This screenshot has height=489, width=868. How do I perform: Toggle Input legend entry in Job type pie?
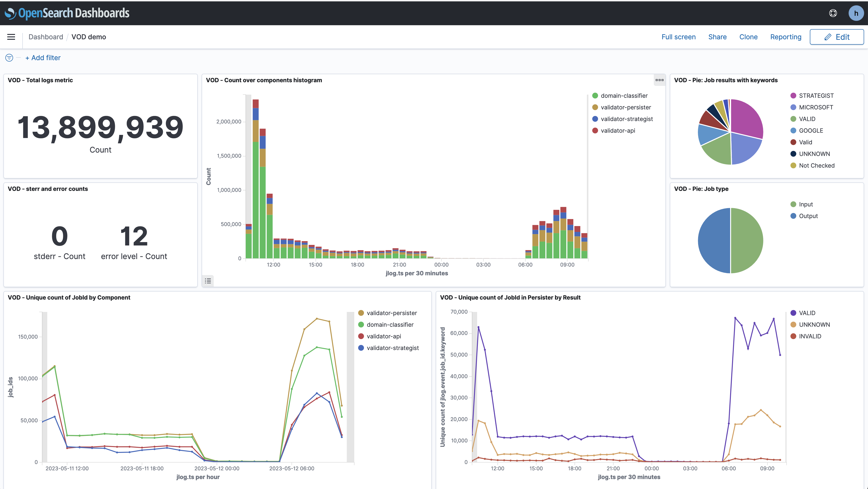[x=802, y=204]
